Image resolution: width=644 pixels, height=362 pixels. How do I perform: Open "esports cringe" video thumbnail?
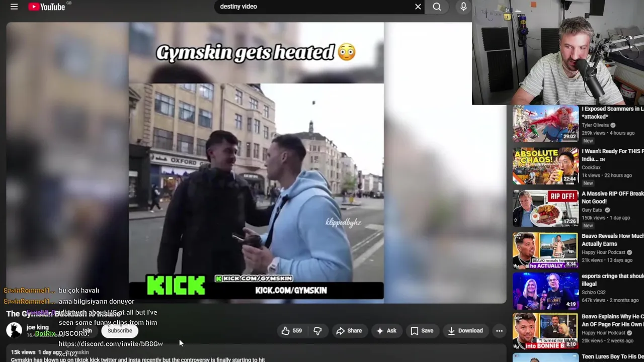pos(545,291)
